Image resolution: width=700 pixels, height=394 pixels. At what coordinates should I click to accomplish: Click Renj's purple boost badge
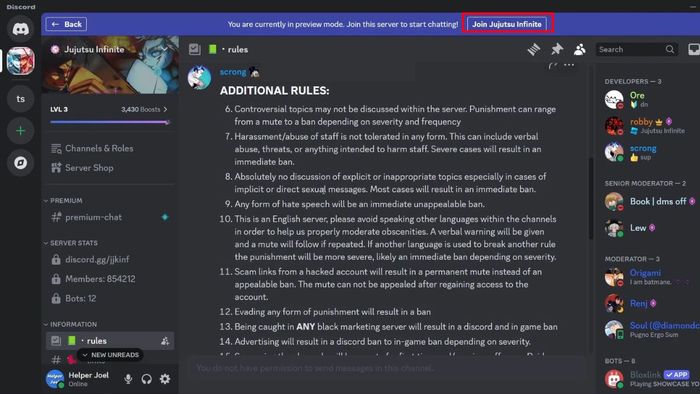[x=653, y=303]
